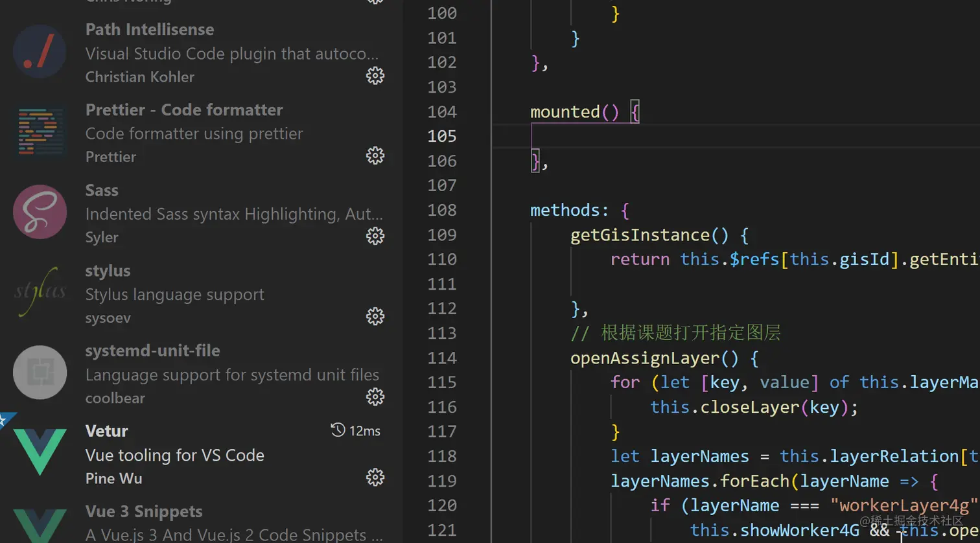Open settings gear for Path Intellisense
This screenshot has height=543, width=980.
click(375, 76)
